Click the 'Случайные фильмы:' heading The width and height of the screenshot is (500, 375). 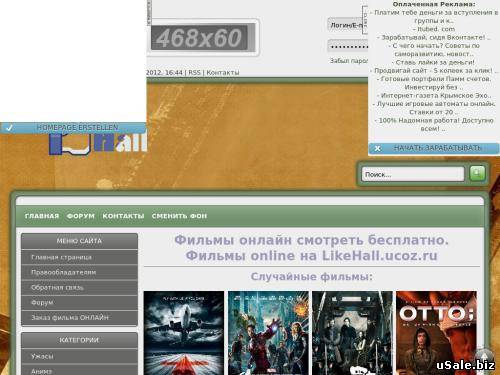(x=312, y=277)
